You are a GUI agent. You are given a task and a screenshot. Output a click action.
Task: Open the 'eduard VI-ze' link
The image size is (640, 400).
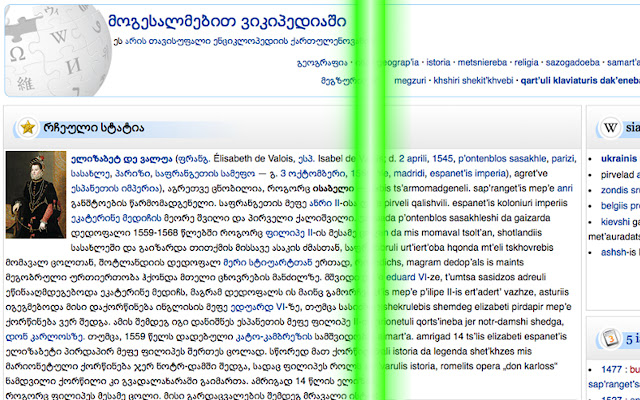pyautogui.click(x=413, y=277)
